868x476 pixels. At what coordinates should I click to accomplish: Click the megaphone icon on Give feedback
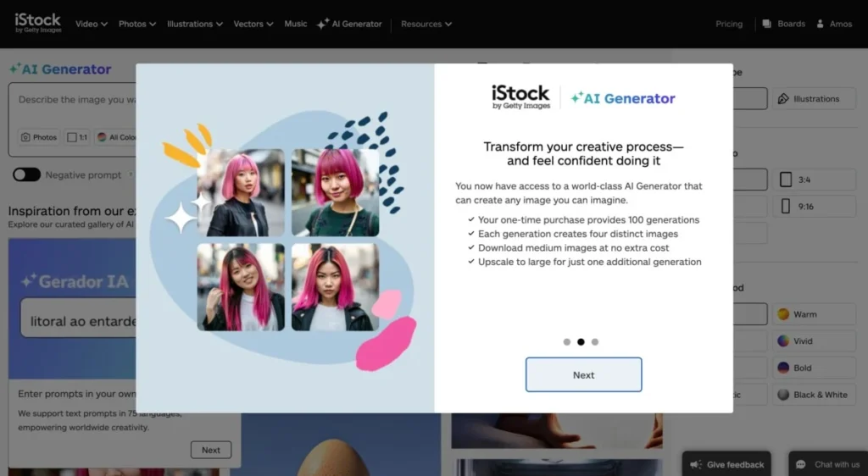click(x=696, y=464)
